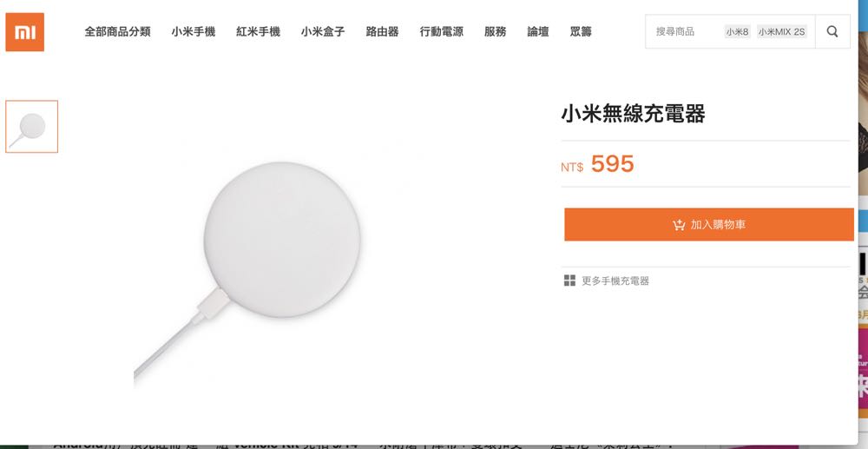Open the 眾籌 navigation item
Image resolution: width=868 pixels, height=449 pixels.
point(581,32)
